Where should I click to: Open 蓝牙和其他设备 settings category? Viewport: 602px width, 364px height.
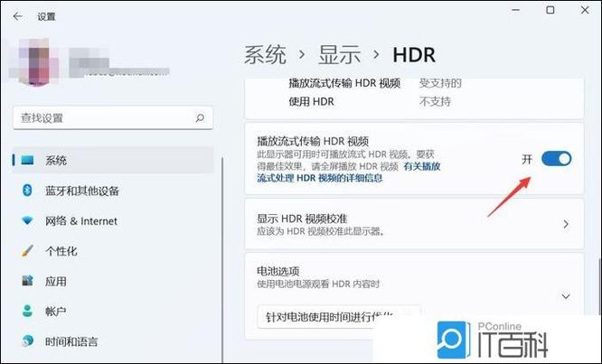point(113,191)
